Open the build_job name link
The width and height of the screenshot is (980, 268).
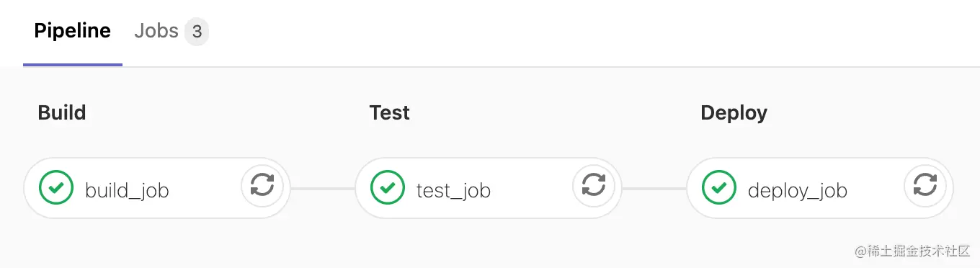click(127, 191)
